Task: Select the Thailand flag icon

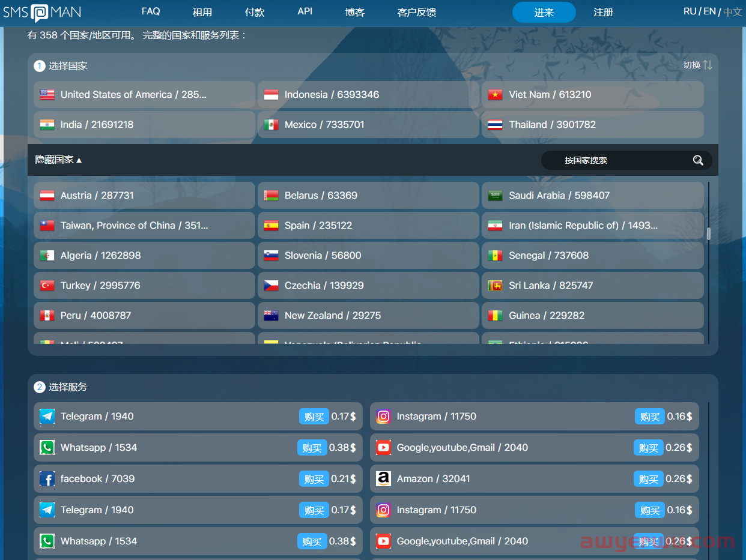Action: click(x=495, y=125)
